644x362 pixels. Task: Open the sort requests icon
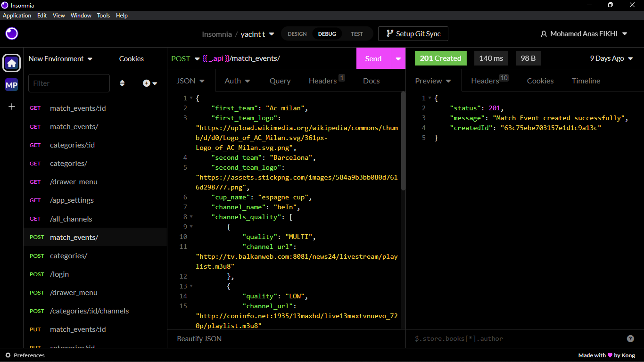122,83
